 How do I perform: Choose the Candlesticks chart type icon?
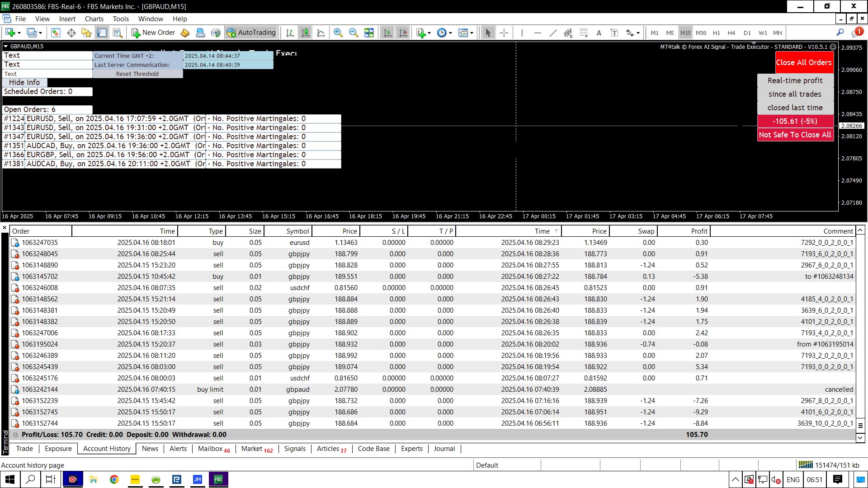(306, 33)
